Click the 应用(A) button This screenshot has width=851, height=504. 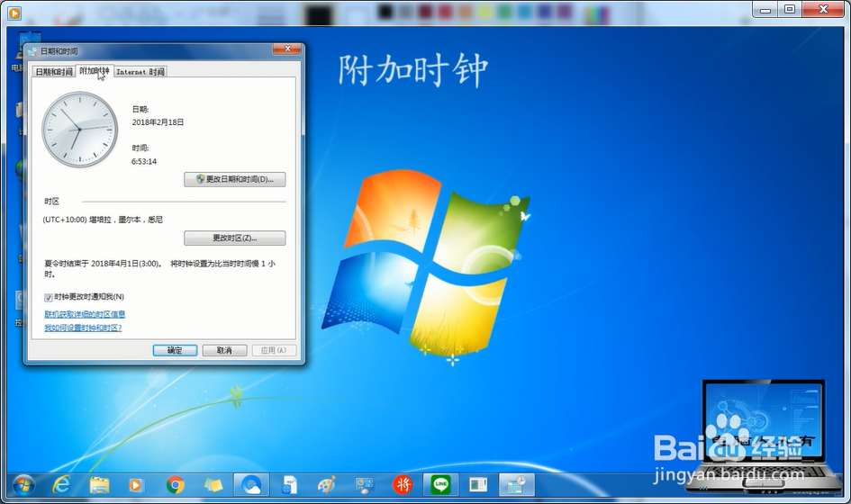click(x=274, y=350)
